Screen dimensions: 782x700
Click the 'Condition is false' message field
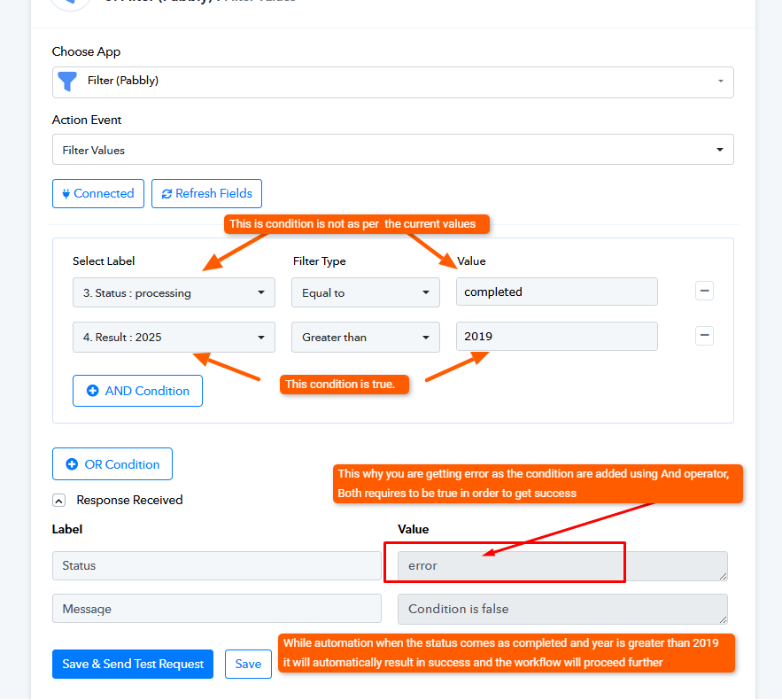[x=562, y=610]
